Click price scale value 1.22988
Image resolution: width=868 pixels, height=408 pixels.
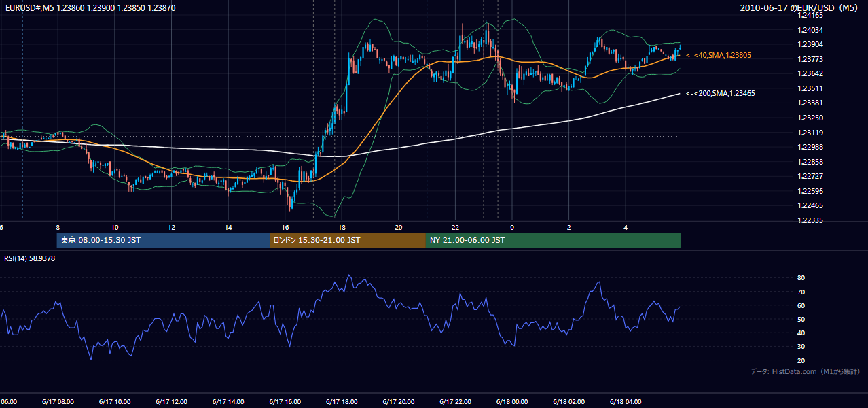(812, 147)
